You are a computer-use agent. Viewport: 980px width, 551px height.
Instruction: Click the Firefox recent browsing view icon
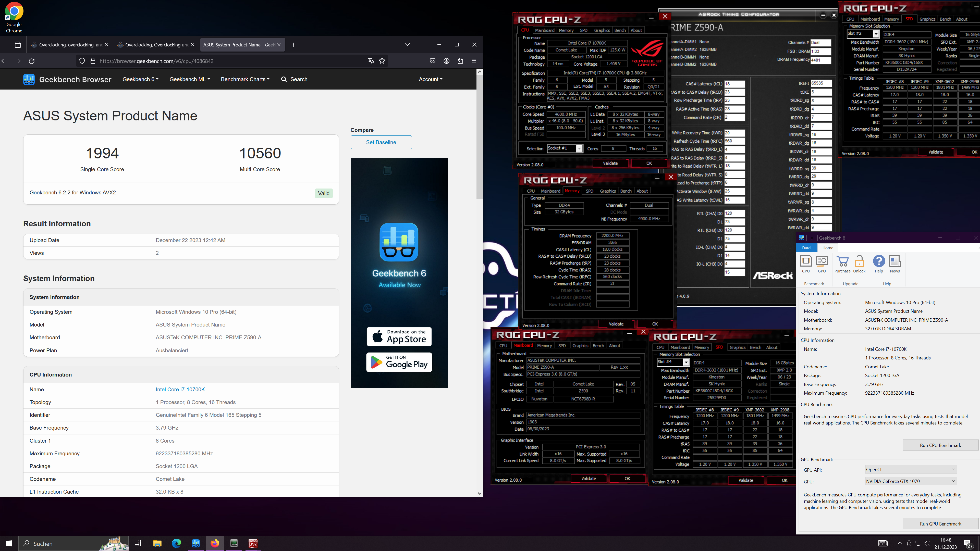pyautogui.click(x=18, y=45)
